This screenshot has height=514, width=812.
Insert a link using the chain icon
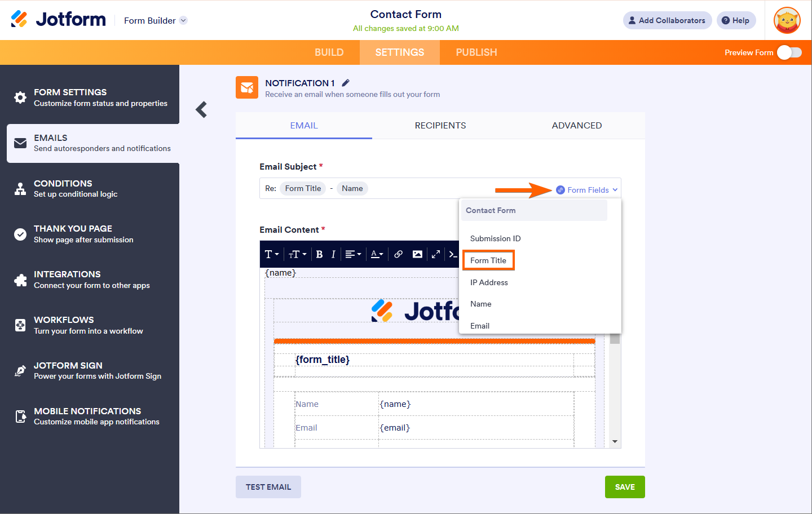(x=398, y=254)
